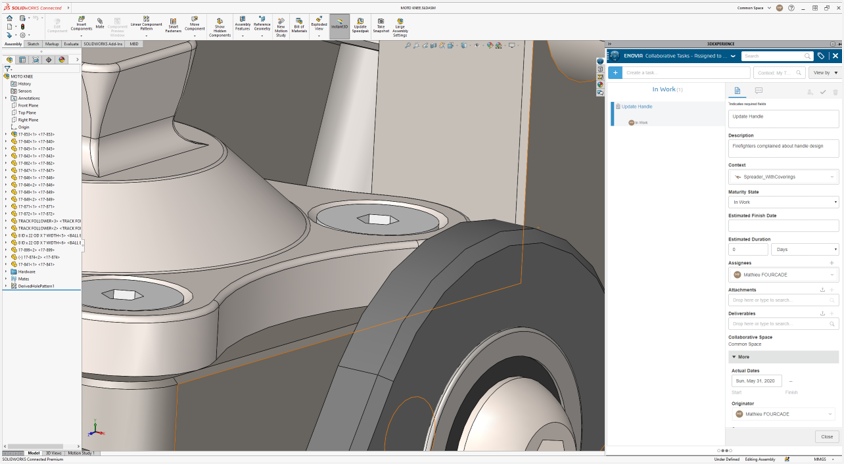844x464 pixels.
Task: Open the task comments icon tab
Action: pos(759,91)
